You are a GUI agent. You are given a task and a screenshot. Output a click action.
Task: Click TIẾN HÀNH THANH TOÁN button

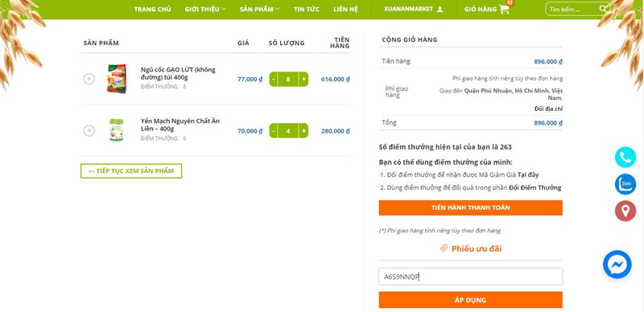[470, 207]
